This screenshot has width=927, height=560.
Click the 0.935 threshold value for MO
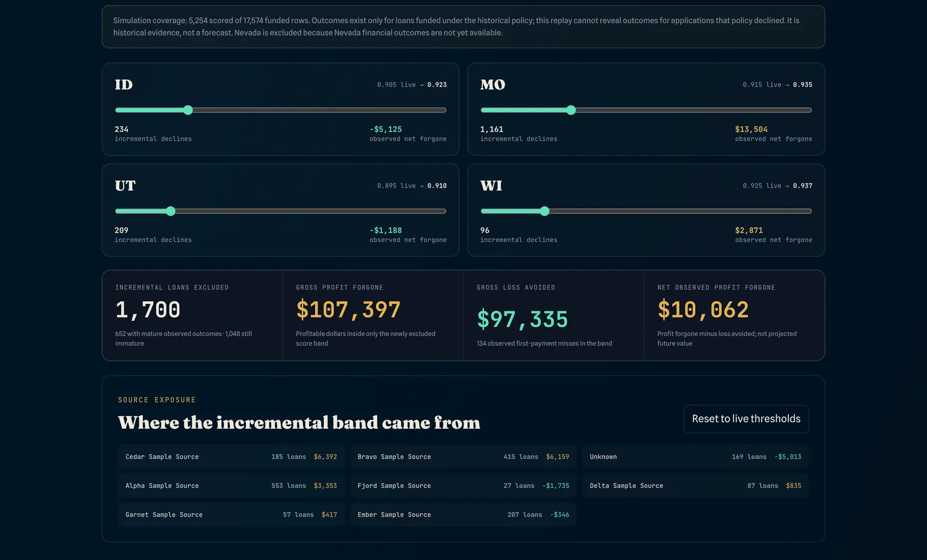pos(803,85)
